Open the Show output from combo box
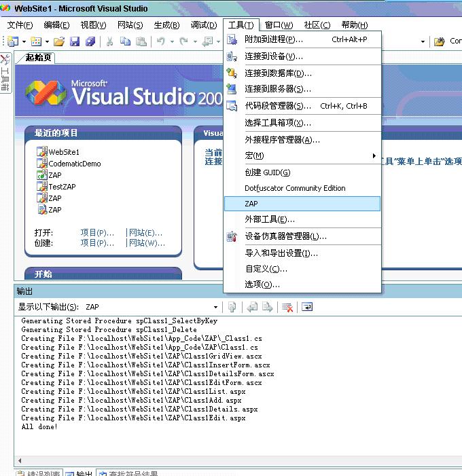 152,307
